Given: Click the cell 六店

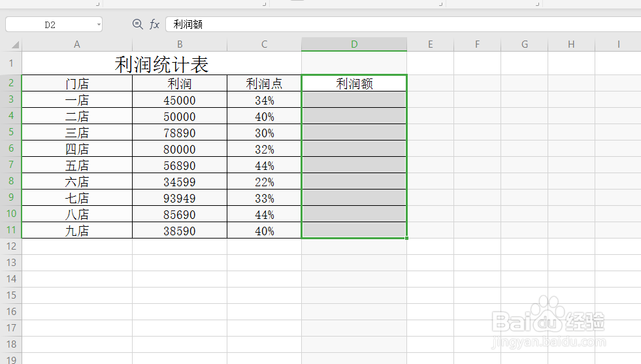Looking at the screenshot, I should pos(77,182).
